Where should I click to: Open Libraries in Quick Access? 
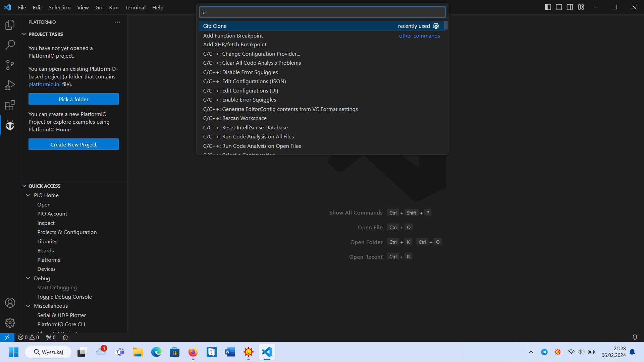pos(47,242)
